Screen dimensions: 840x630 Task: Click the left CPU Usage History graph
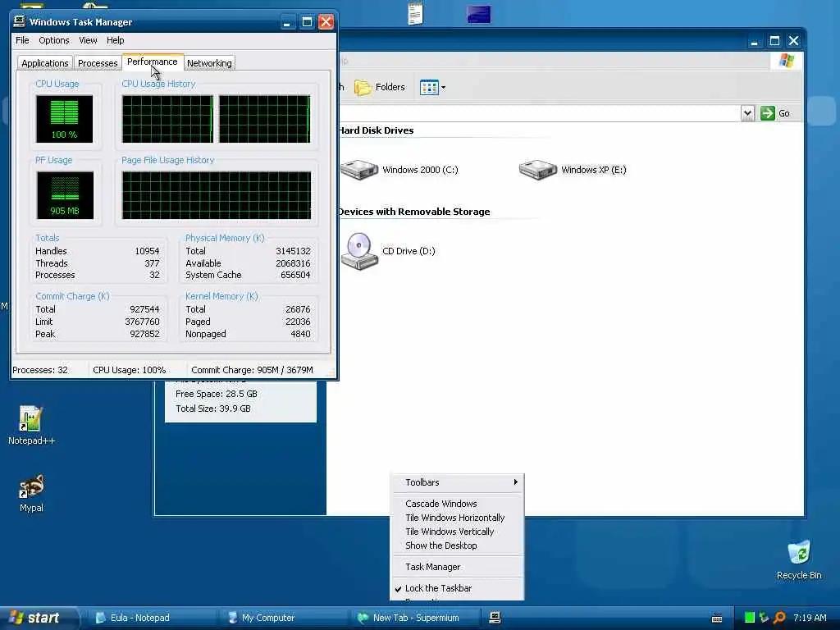click(x=167, y=119)
